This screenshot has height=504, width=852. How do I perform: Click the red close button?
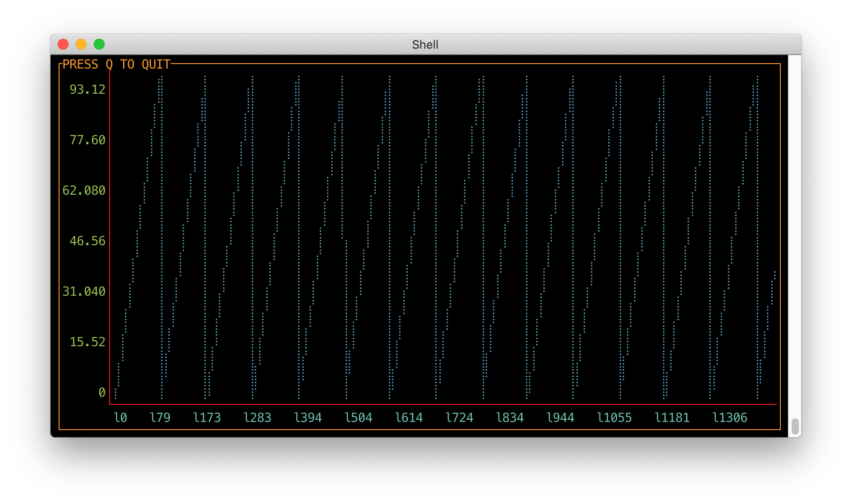pos(64,44)
